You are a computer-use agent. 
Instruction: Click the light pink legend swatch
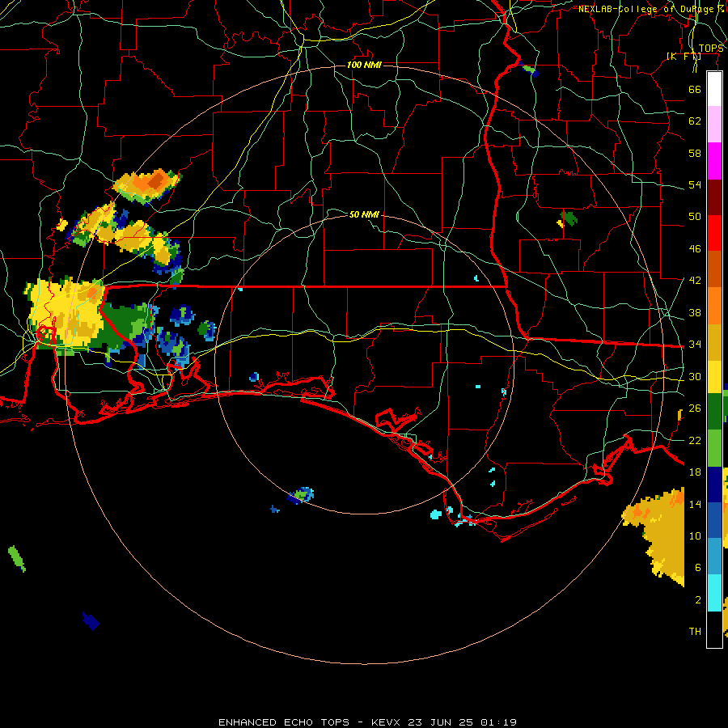pos(714,124)
